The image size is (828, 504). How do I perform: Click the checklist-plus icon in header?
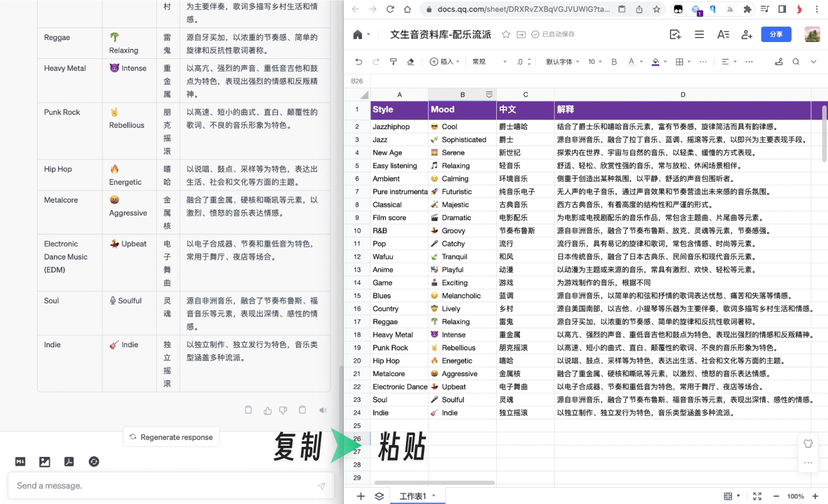click(x=675, y=34)
